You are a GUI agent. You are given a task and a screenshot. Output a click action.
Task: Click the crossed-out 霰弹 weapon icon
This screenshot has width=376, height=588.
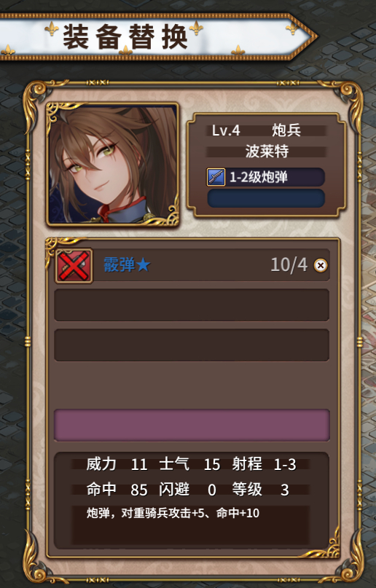(74, 265)
